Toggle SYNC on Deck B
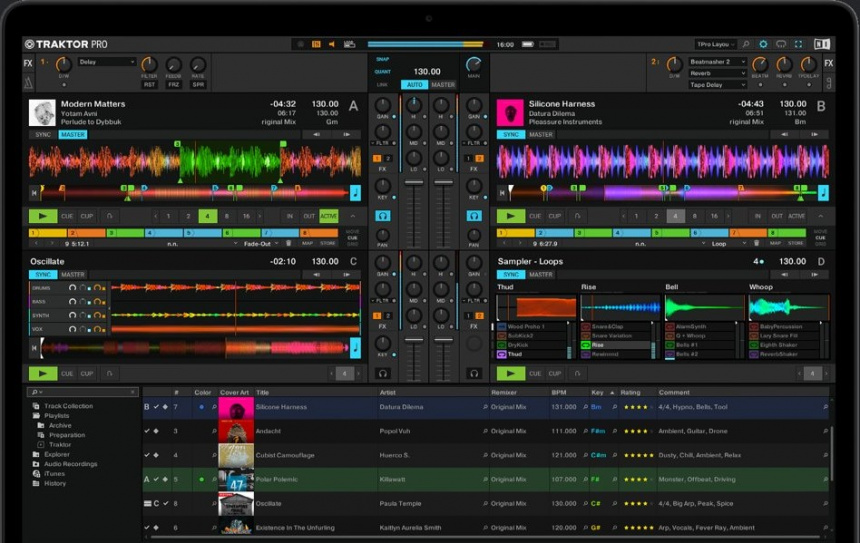 pyautogui.click(x=511, y=135)
